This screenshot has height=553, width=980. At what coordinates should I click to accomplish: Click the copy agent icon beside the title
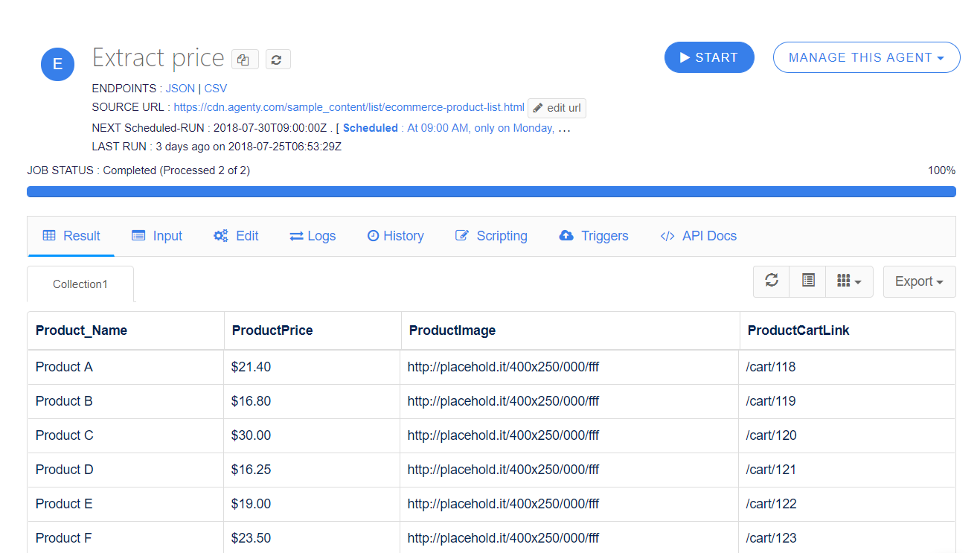(245, 60)
